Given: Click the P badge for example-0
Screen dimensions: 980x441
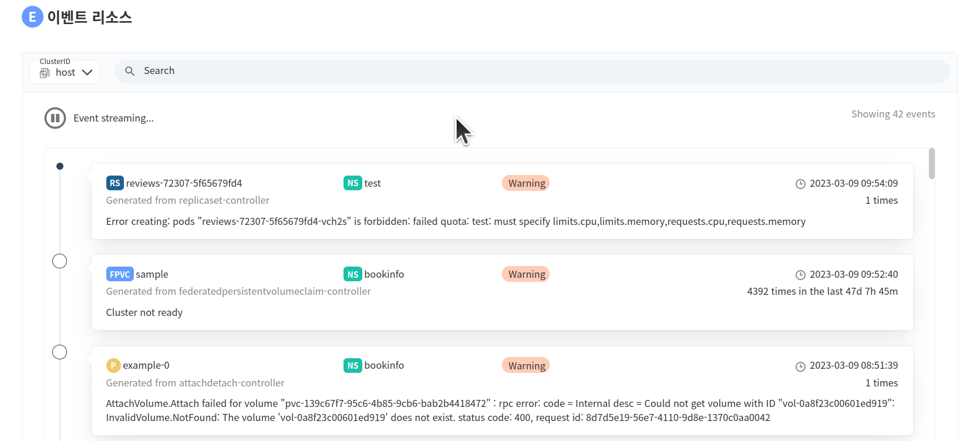Looking at the screenshot, I should [x=113, y=365].
